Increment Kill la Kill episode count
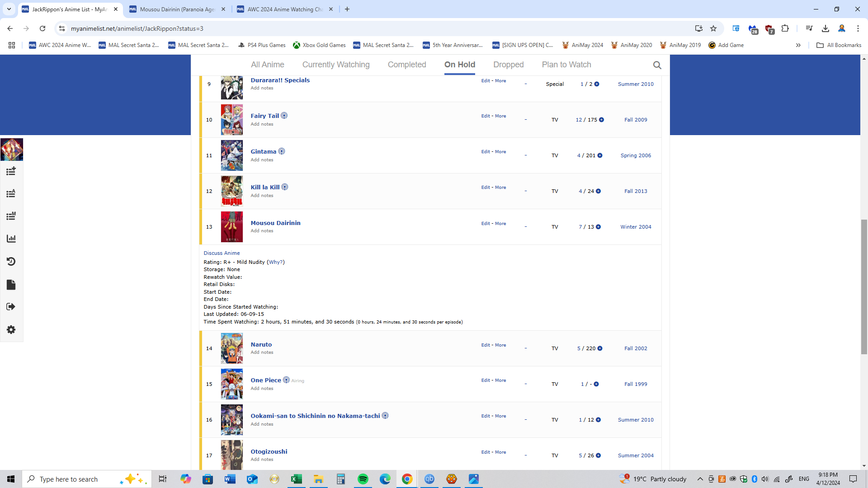Screen dimensions: 868x488 [x=598, y=191]
